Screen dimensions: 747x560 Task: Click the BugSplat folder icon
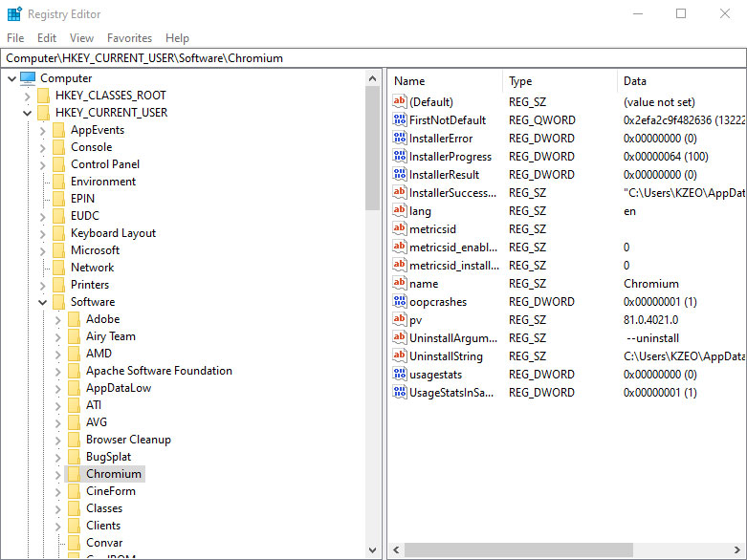click(74, 457)
